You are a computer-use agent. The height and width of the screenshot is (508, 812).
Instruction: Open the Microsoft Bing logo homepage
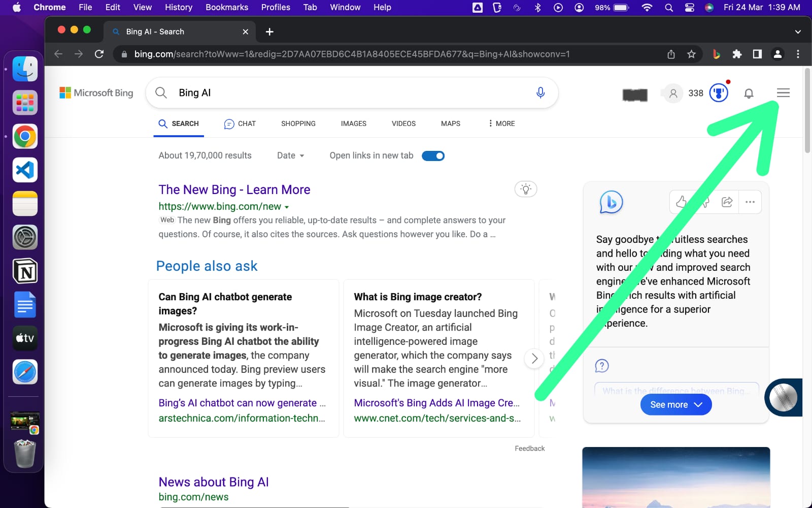(x=96, y=93)
